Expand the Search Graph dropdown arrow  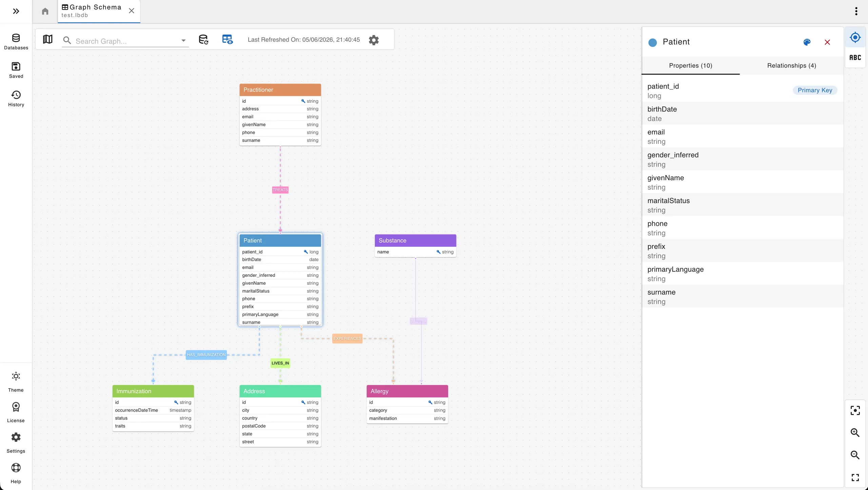[183, 41]
